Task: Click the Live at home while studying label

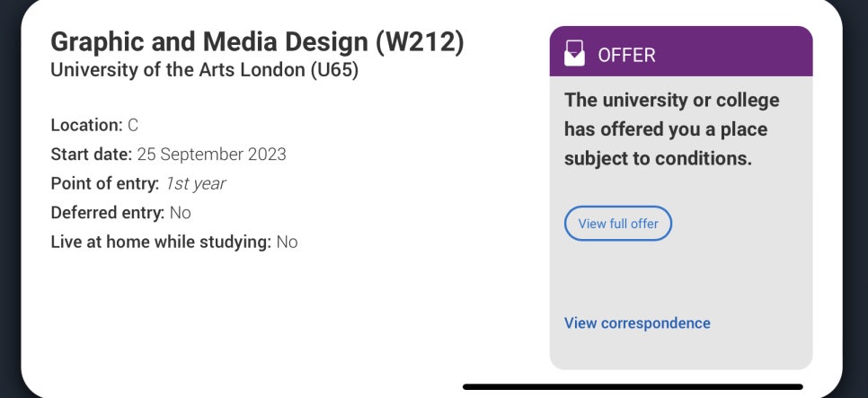Action: pyautogui.click(x=161, y=242)
